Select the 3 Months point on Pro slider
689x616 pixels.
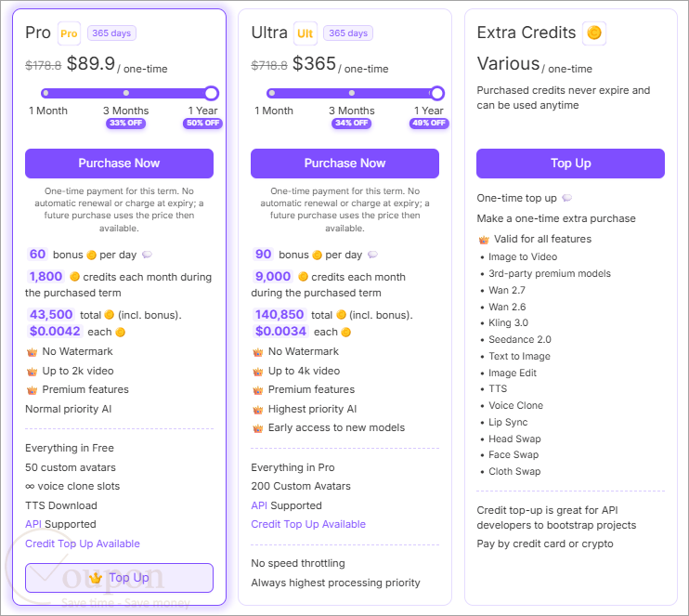click(126, 93)
